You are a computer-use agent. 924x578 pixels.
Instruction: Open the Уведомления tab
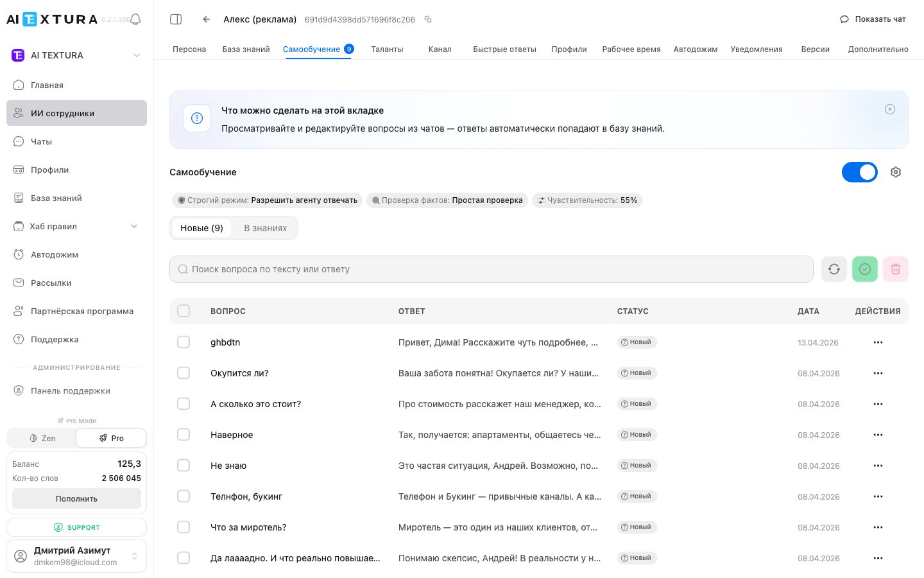(757, 49)
